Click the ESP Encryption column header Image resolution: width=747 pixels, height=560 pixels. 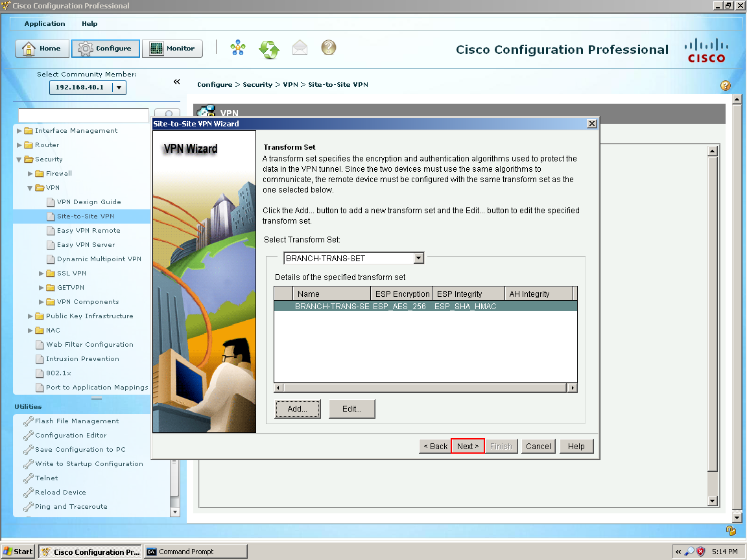pyautogui.click(x=401, y=294)
